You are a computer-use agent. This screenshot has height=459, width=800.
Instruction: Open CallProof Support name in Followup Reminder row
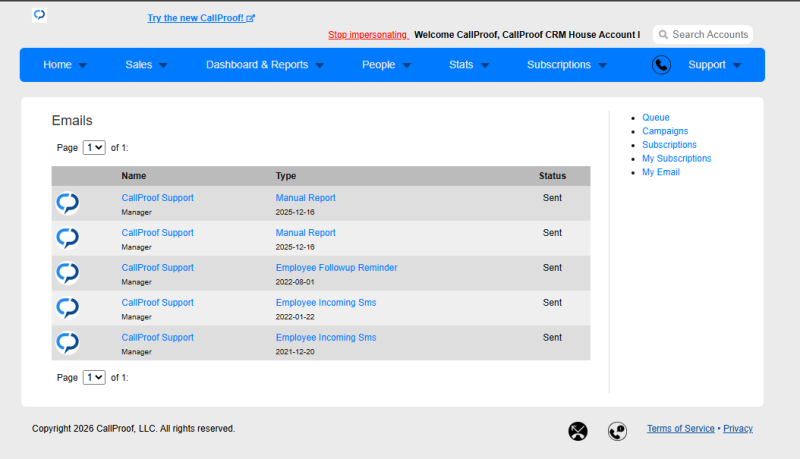[x=158, y=268]
